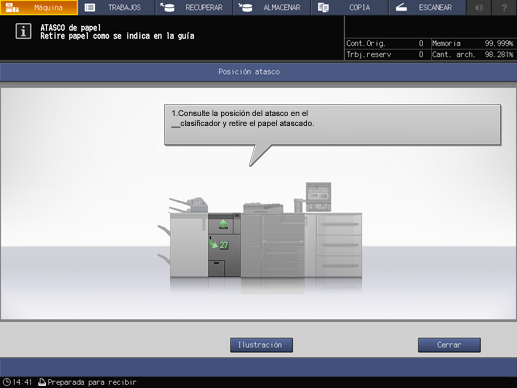Open the RECUPERAR tab
517x388 pixels.
tap(194, 7)
